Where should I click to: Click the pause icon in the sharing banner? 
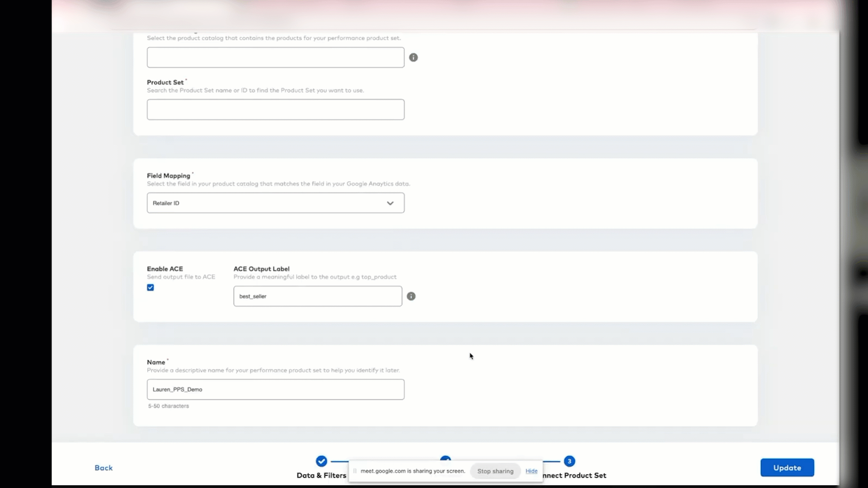click(x=356, y=471)
